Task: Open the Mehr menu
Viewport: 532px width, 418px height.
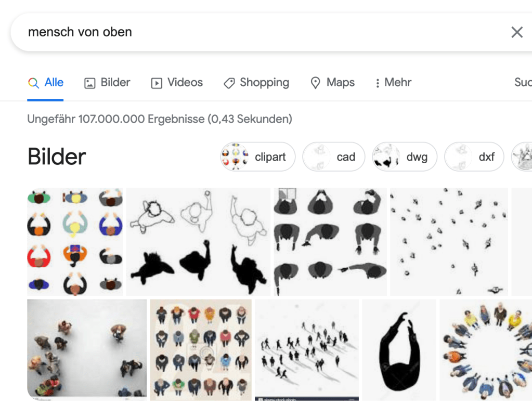Action: click(x=394, y=83)
